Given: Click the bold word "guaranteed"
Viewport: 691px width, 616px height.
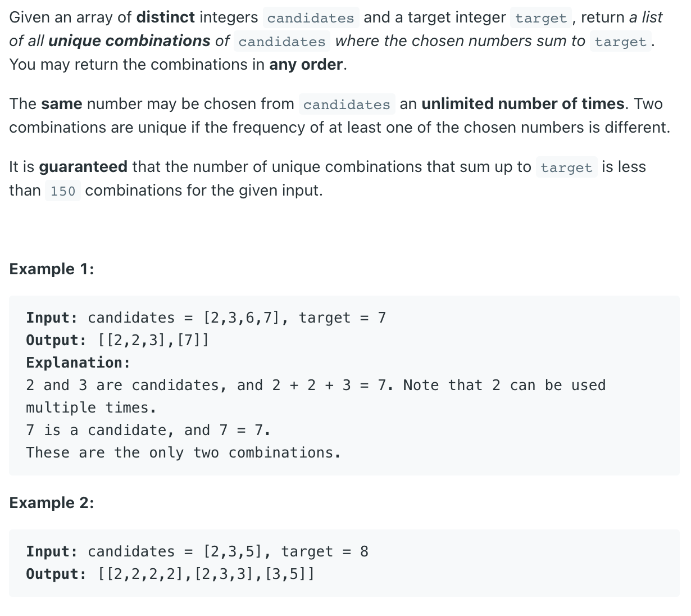Looking at the screenshot, I should click(83, 167).
